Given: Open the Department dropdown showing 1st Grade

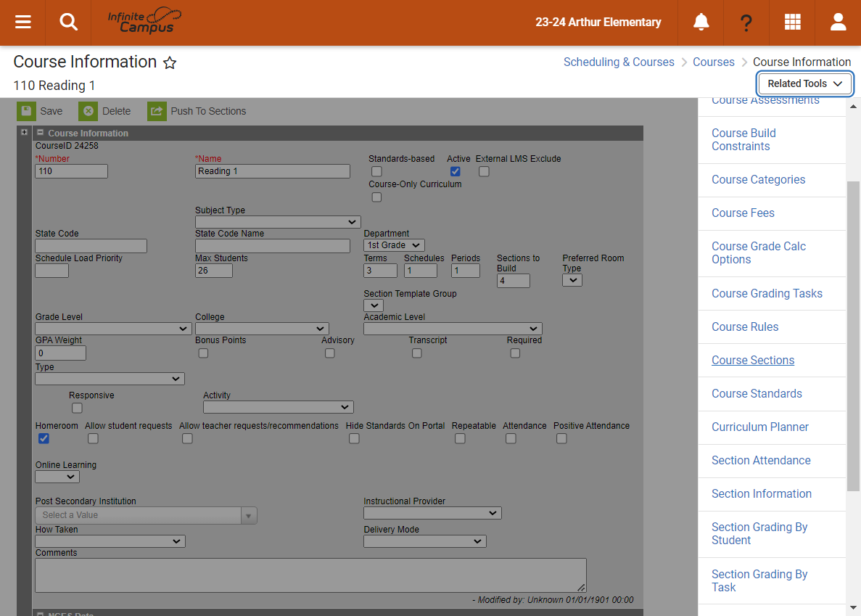Looking at the screenshot, I should point(394,245).
